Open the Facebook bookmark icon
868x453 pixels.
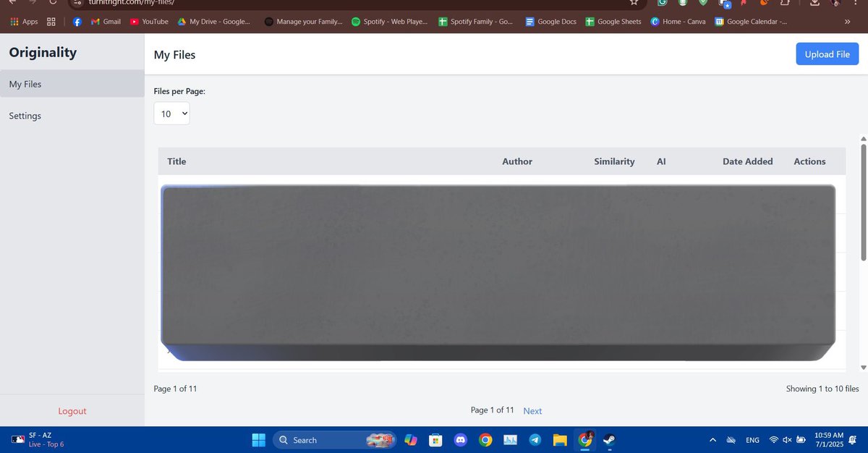77,22
